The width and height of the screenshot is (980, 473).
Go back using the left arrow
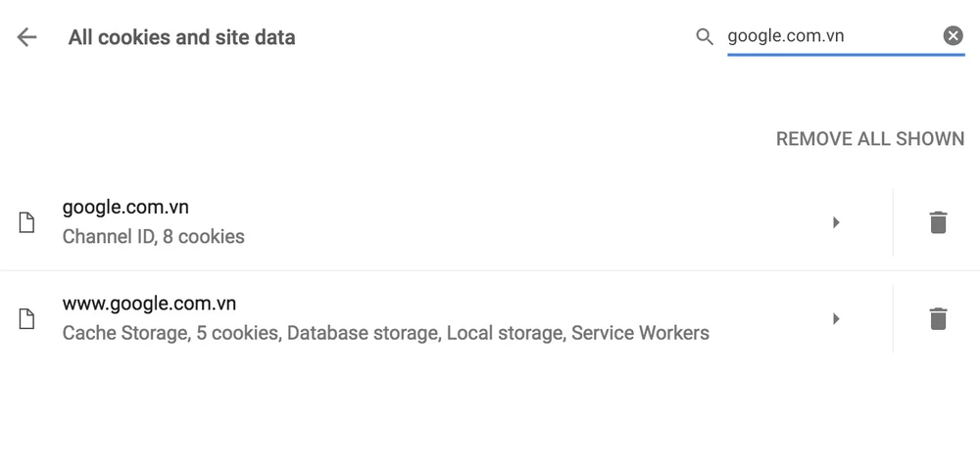point(26,37)
